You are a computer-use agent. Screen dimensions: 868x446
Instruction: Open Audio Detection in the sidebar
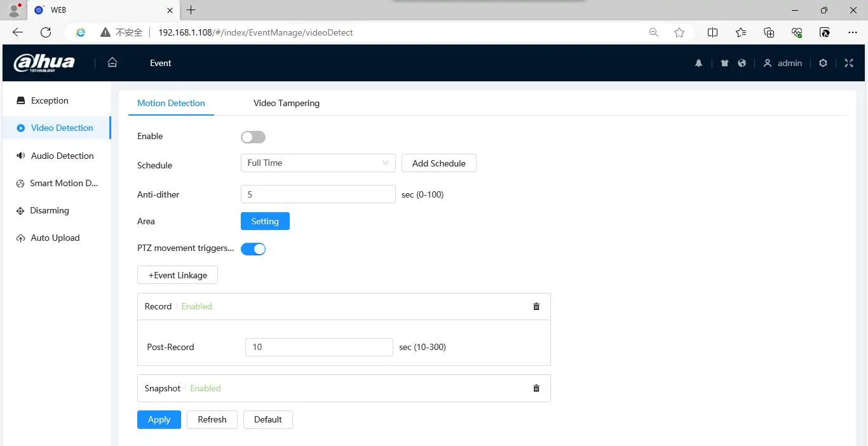coord(56,156)
